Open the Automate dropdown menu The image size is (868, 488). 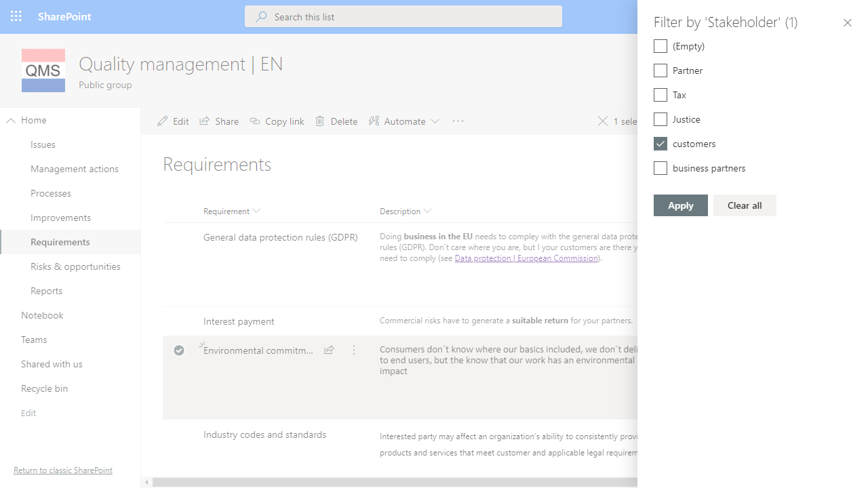(404, 121)
